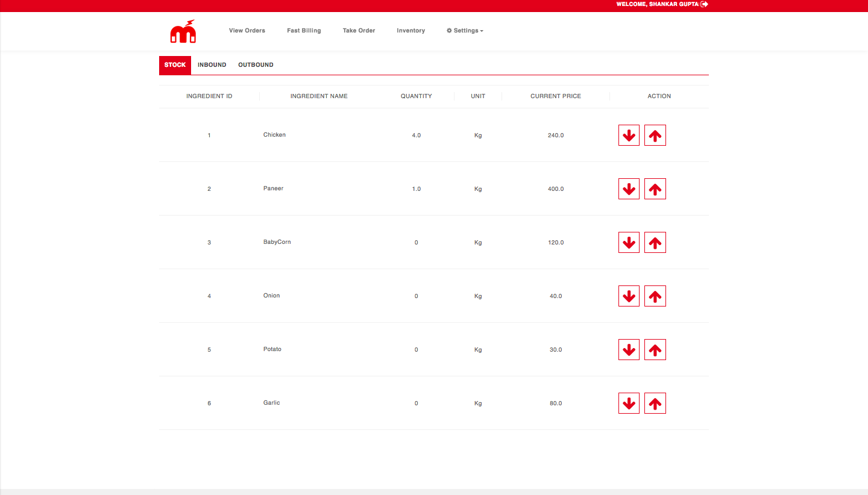Click the down arrow for BabyCorn
Screen dimensions: 868x495
pyautogui.click(x=629, y=243)
